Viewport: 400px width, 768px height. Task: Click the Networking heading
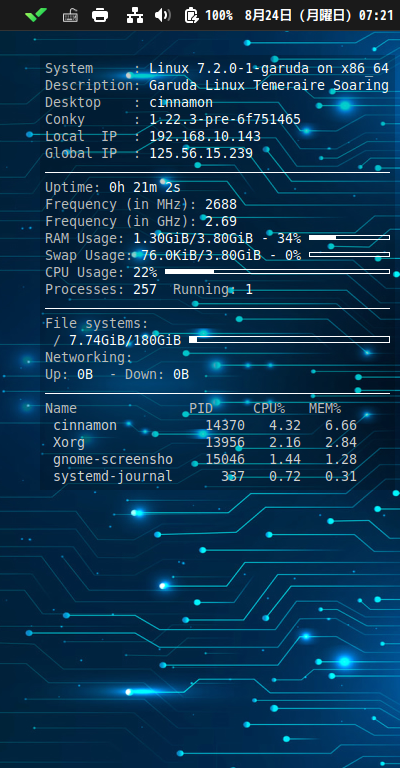[89, 358]
